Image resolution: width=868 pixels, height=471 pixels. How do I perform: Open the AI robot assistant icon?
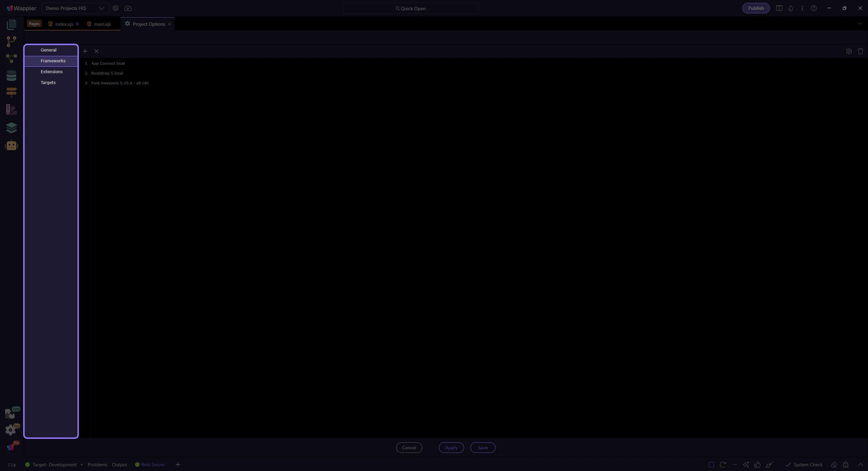click(12, 145)
